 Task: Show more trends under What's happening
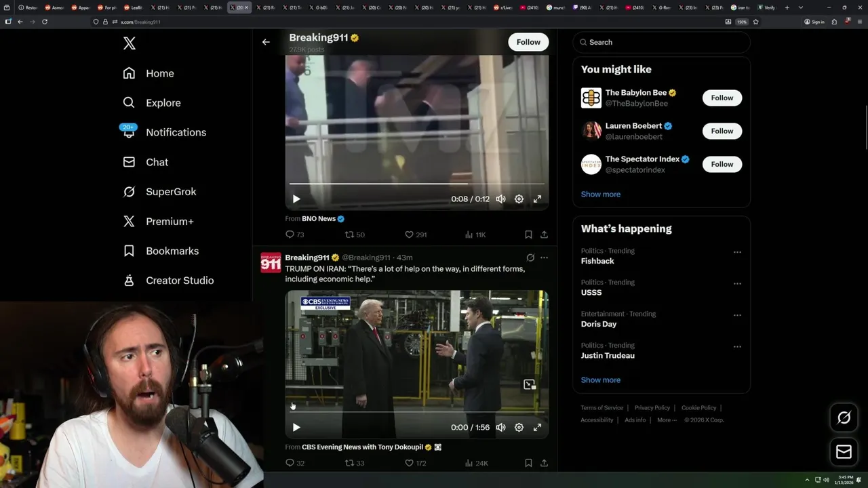point(600,380)
